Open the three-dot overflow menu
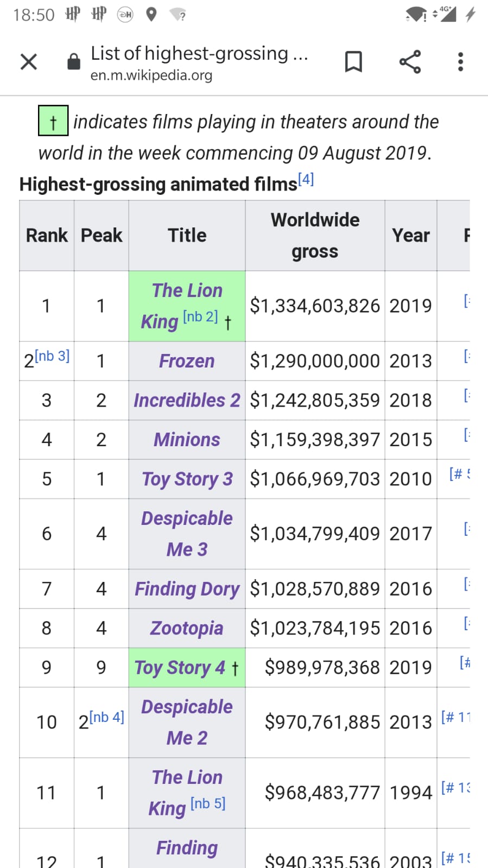The height and width of the screenshot is (868, 488). click(460, 62)
